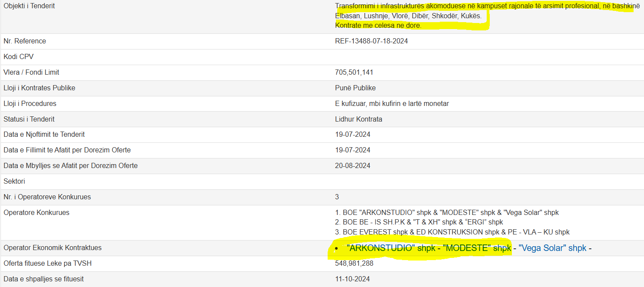Click the highlighted "Kontrate me celesa ne dore" text
Viewport: 644px width, 287px height.
378,26
